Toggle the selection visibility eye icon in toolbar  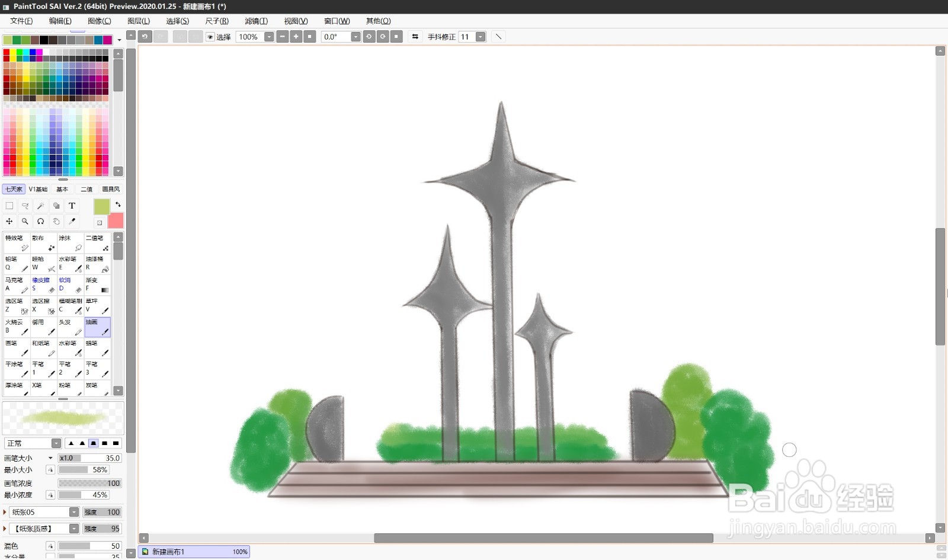[x=210, y=37]
